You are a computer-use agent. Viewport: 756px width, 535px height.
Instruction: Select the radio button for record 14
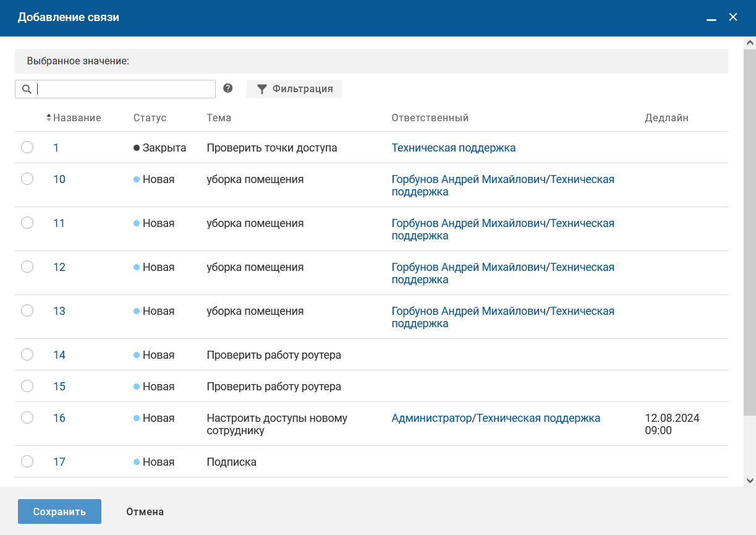27,354
